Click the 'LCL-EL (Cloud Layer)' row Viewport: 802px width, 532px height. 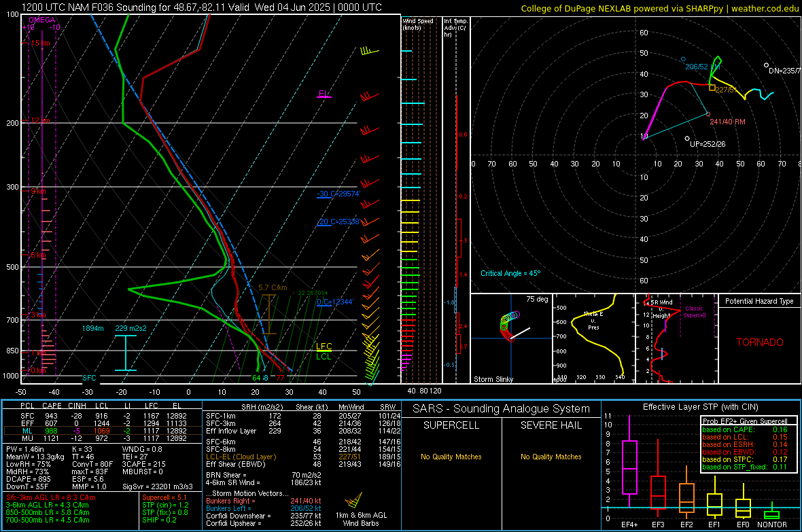click(303, 457)
